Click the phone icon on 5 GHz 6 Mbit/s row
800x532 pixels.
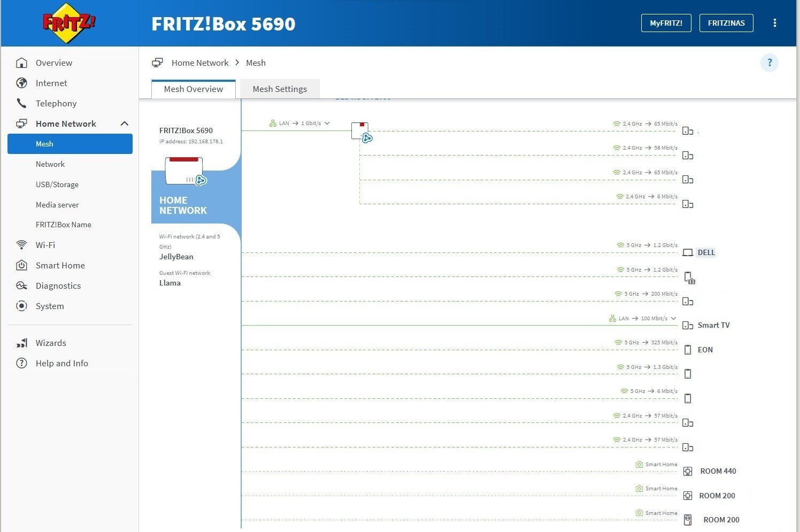[x=688, y=398]
